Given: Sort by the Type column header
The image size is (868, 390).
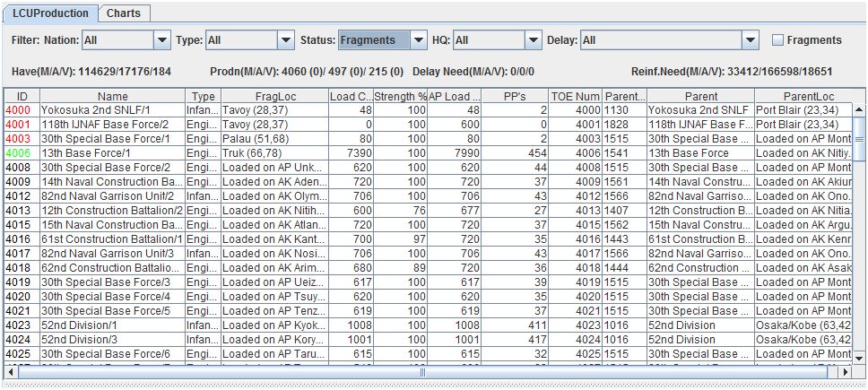Looking at the screenshot, I should 204,96.
